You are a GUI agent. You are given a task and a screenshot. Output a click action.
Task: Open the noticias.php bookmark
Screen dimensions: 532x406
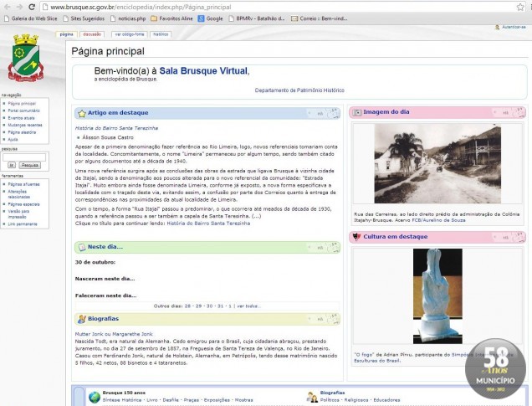[x=128, y=18]
